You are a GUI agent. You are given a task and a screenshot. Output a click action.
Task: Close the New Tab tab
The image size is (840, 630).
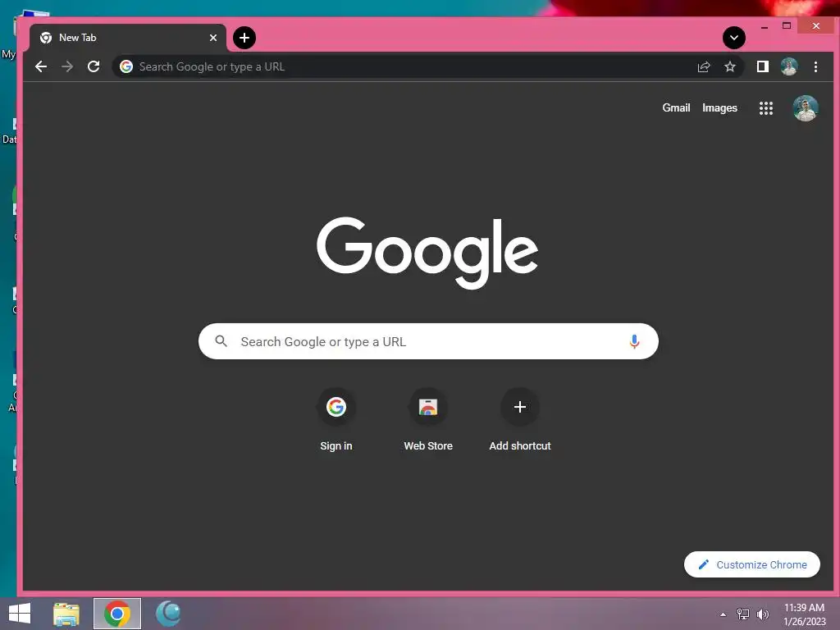(x=213, y=38)
